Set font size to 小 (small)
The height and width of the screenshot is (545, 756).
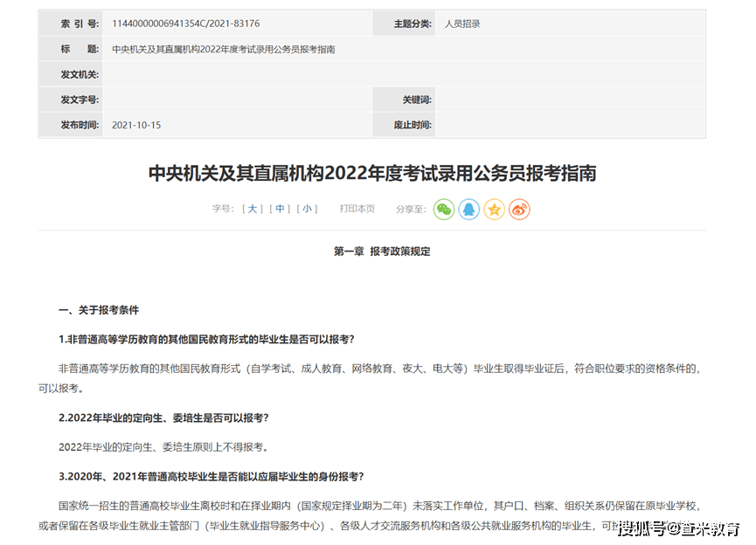(x=307, y=209)
